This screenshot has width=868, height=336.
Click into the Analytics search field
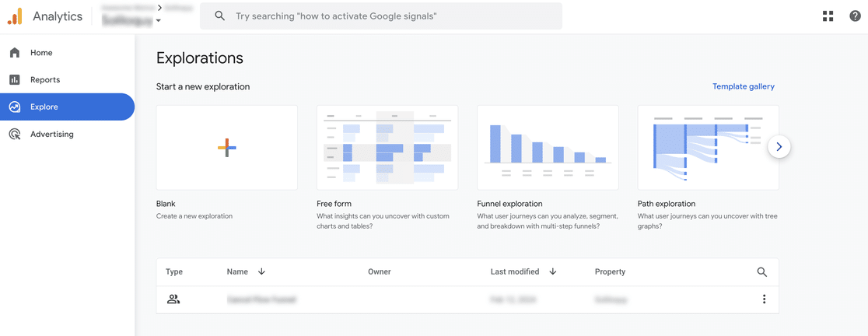click(381, 16)
